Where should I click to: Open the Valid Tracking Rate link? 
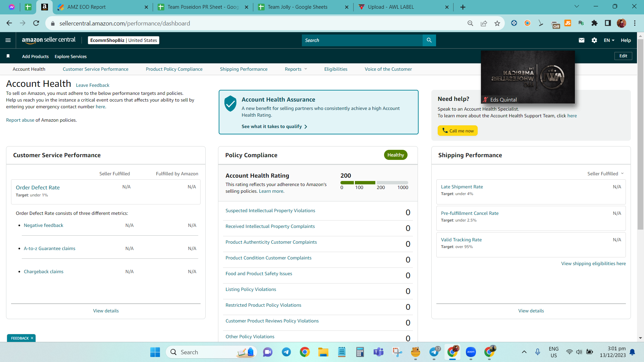click(x=461, y=240)
